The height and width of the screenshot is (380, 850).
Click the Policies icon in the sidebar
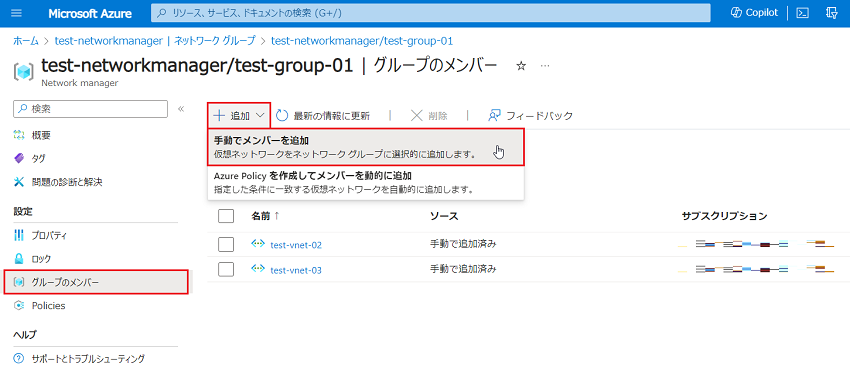19,306
